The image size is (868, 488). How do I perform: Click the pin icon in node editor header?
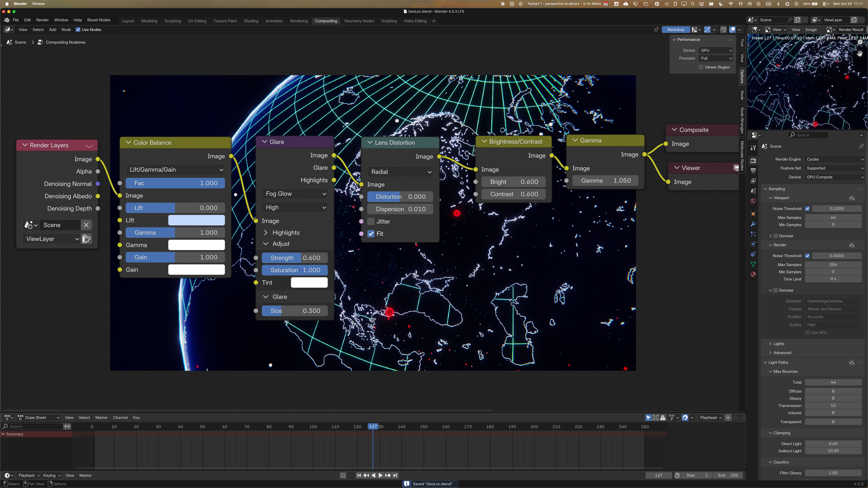click(x=656, y=30)
